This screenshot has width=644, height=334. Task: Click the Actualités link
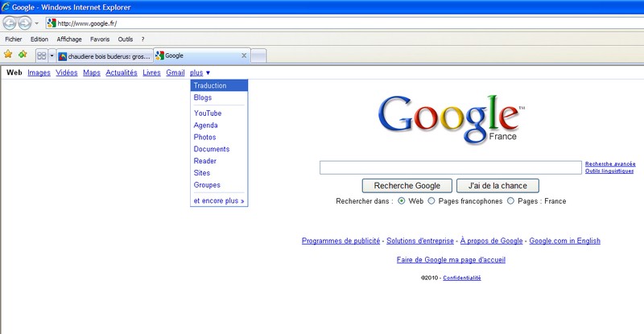point(122,72)
